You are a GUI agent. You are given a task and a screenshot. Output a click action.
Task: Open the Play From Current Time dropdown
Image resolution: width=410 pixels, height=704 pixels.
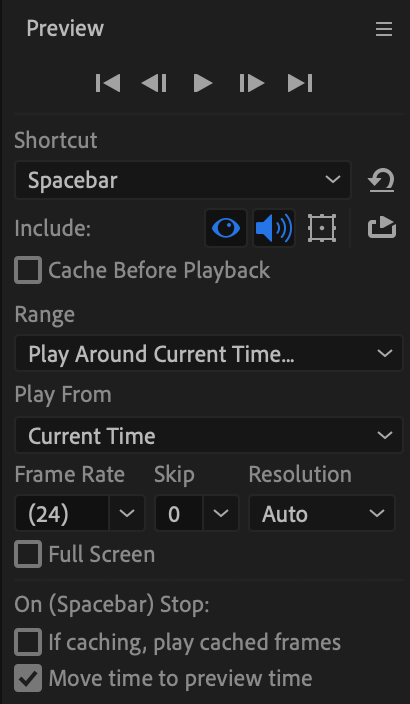209,435
